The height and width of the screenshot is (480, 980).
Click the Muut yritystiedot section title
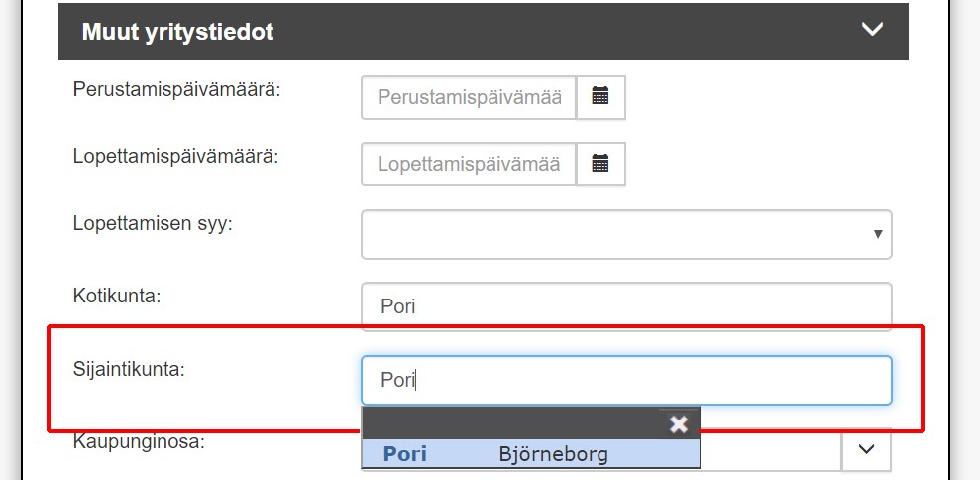pos(178,32)
